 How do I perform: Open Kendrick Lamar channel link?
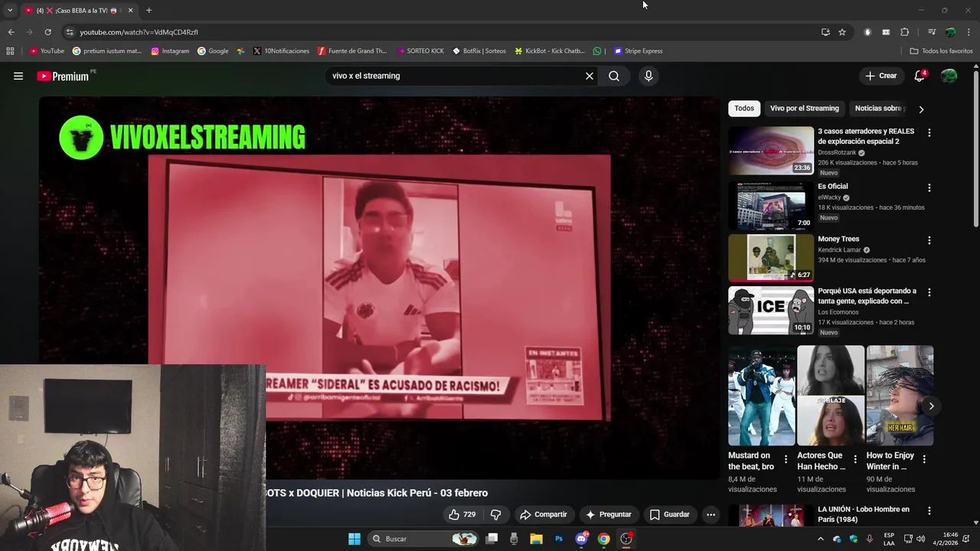pos(839,249)
